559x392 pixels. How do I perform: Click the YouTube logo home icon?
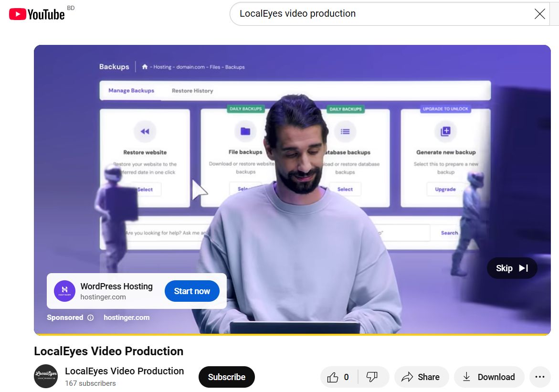pos(37,14)
